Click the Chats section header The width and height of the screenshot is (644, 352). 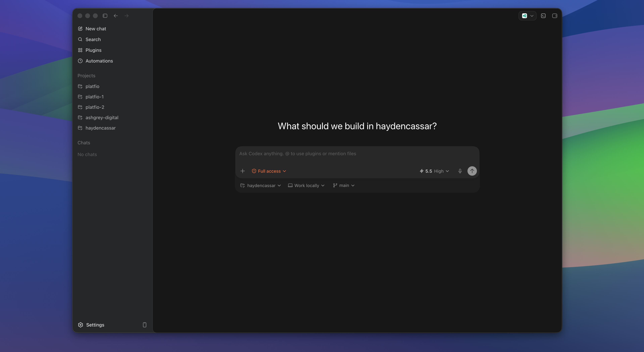tap(84, 143)
